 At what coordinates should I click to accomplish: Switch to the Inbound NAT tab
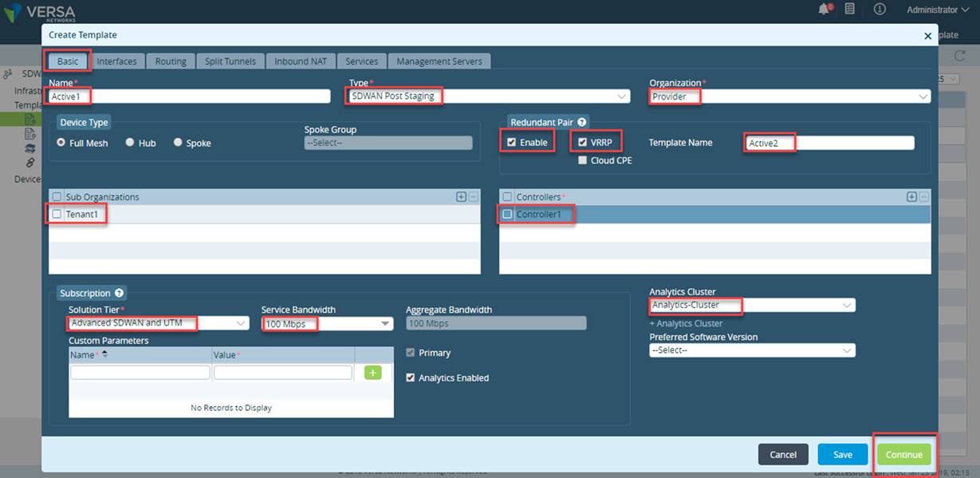301,61
